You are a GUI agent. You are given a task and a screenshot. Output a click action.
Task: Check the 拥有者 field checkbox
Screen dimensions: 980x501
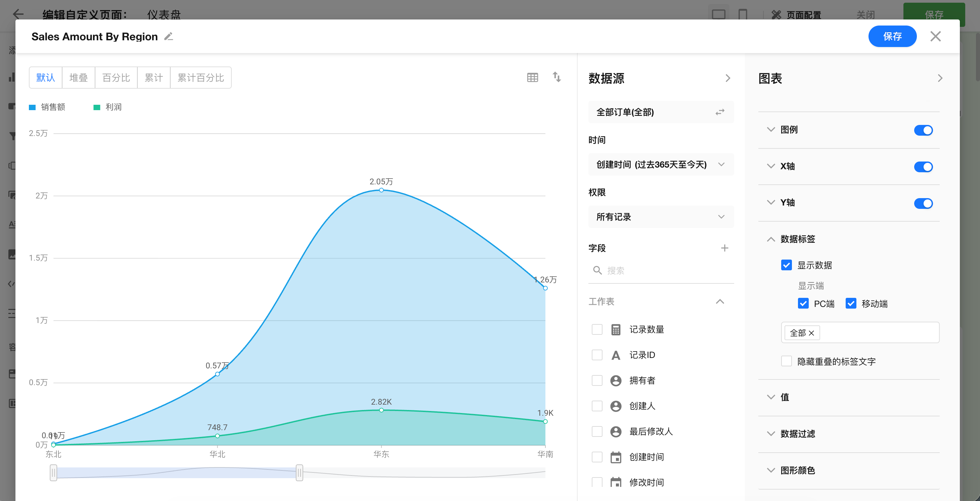[x=597, y=380]
